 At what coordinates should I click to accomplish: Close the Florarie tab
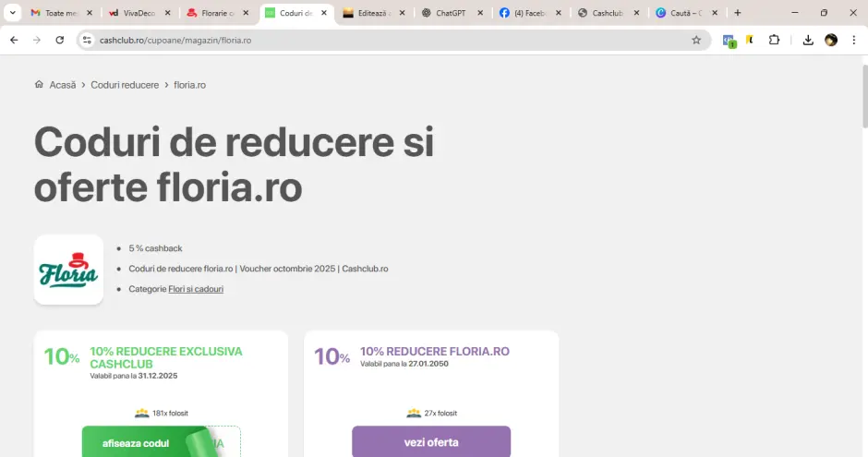(x=246, y=13)
